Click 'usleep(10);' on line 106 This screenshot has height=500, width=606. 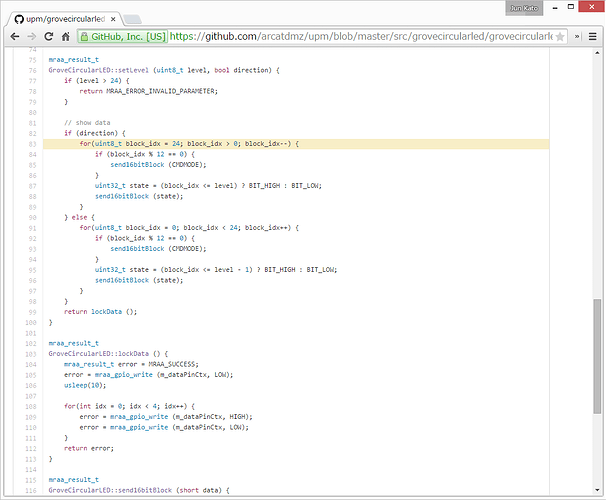click(x=85, y=385)
